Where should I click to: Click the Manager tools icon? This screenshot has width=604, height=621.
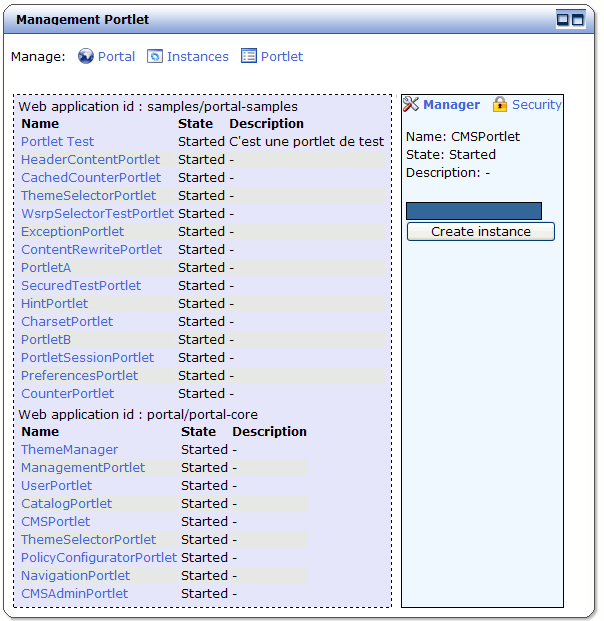coord(411,105)
